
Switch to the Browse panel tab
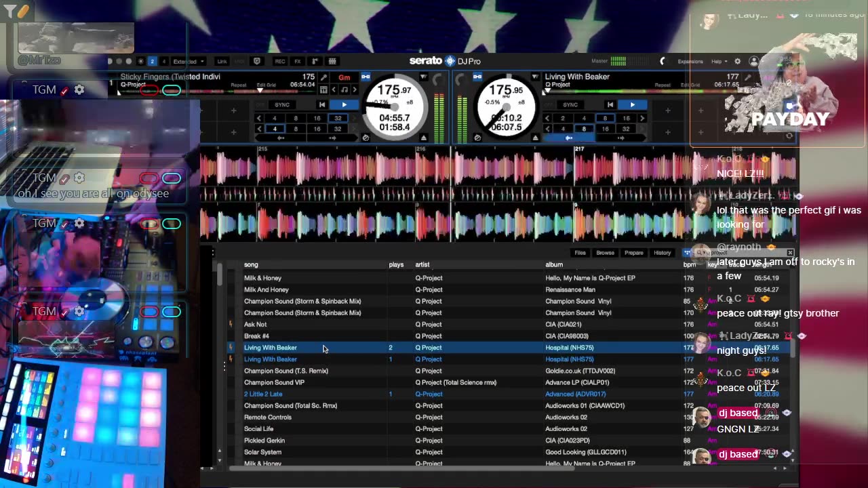tap(605, 253)
